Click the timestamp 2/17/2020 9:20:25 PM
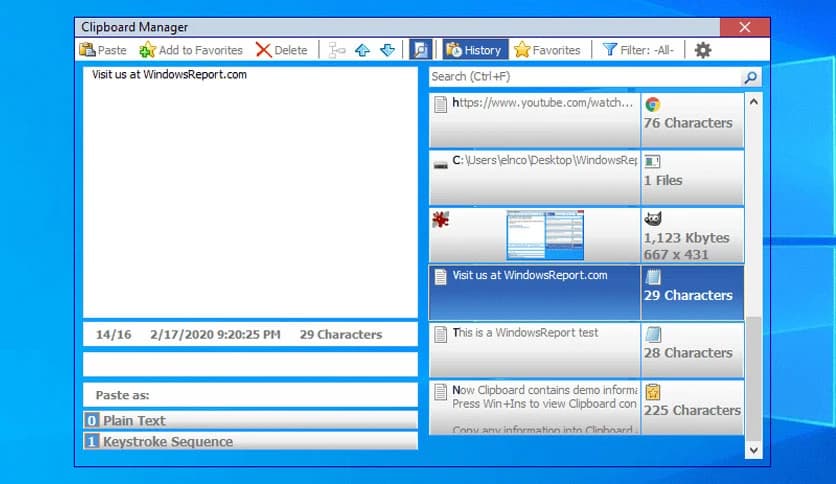 tap(215, 335)
